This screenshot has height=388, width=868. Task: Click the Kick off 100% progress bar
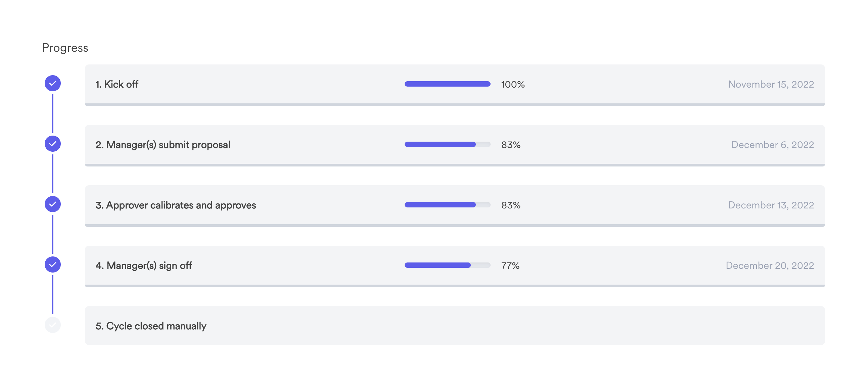[x=447, y=84]
